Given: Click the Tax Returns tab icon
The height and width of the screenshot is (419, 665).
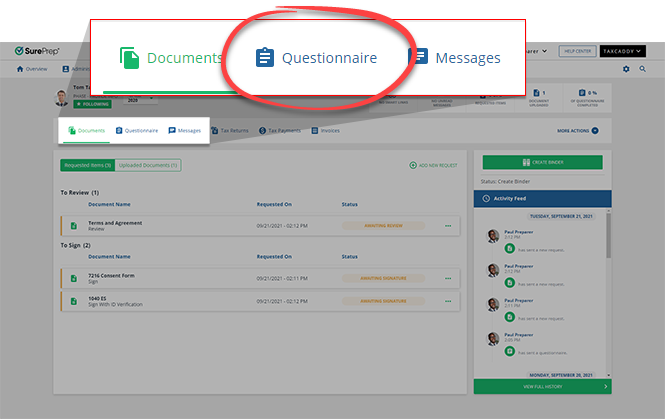Looking at the screenshot, I should point(215,130).
